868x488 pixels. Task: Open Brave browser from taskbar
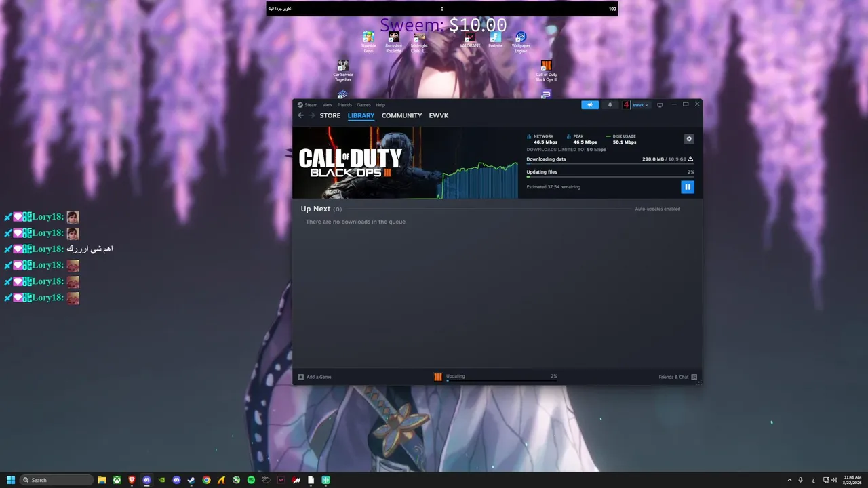(x=132, y=480)
